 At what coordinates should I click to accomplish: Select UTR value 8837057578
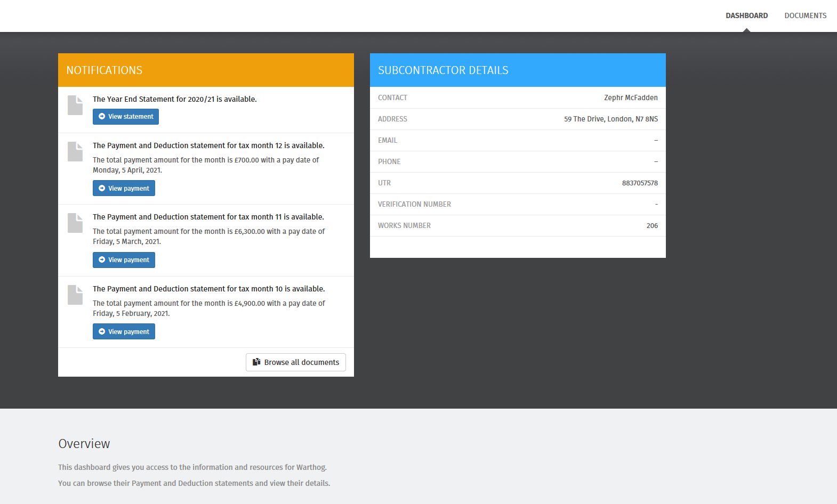coord(640,183)
